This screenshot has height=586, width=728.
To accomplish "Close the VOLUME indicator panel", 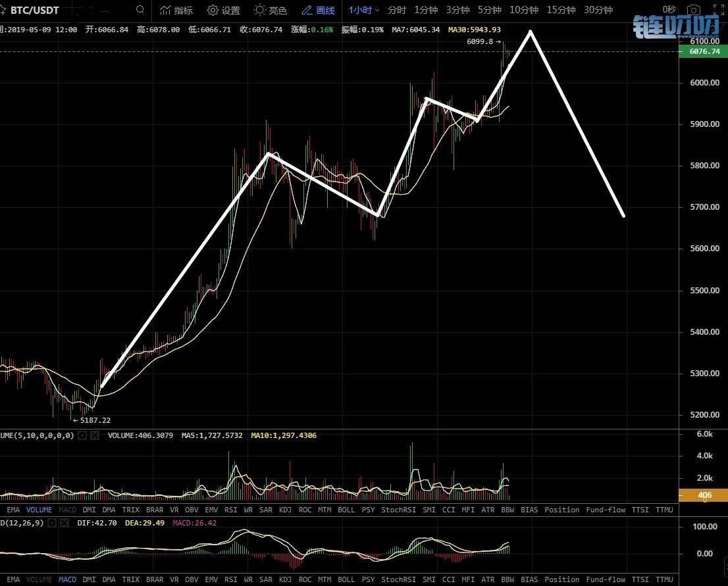I will [x=95, y=435].
